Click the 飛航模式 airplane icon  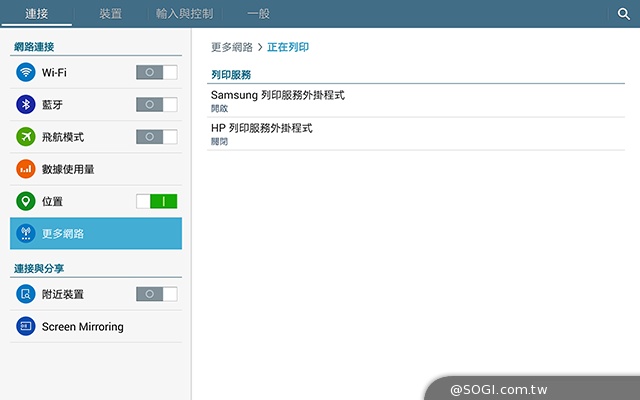tap(26, 137)
